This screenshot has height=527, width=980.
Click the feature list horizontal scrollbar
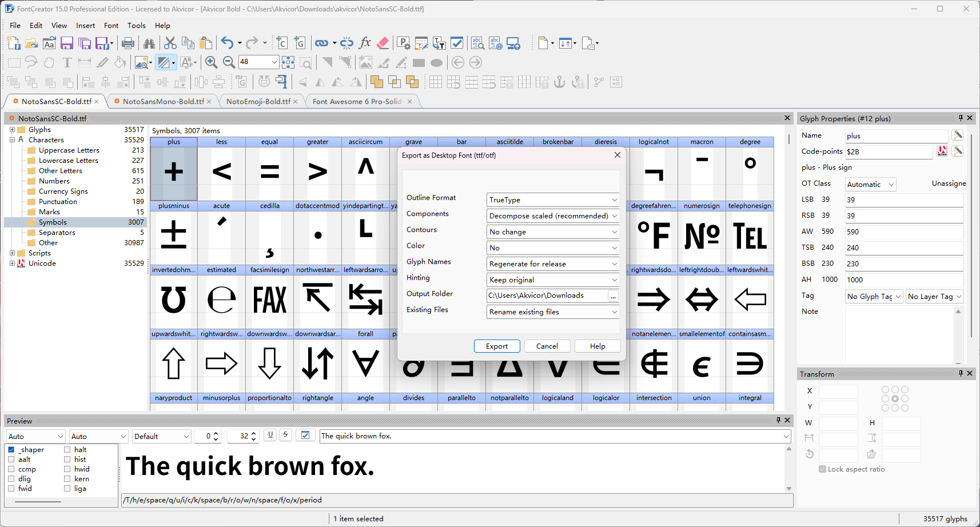click(38, 501)
